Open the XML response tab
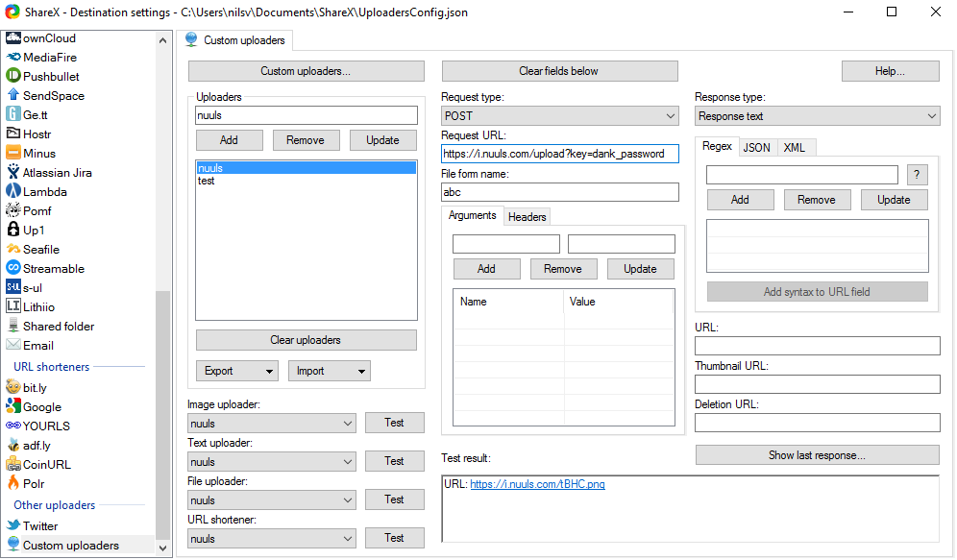 pyautogui.click(x=794, y=148)
